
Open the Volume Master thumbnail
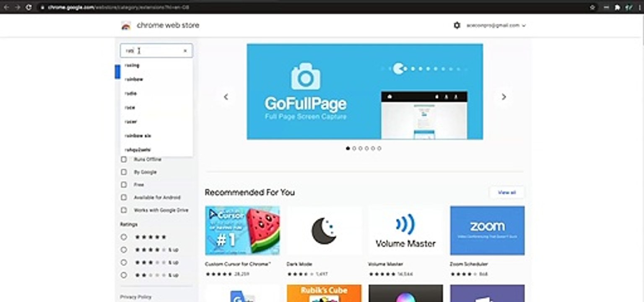tap(405, 230)
